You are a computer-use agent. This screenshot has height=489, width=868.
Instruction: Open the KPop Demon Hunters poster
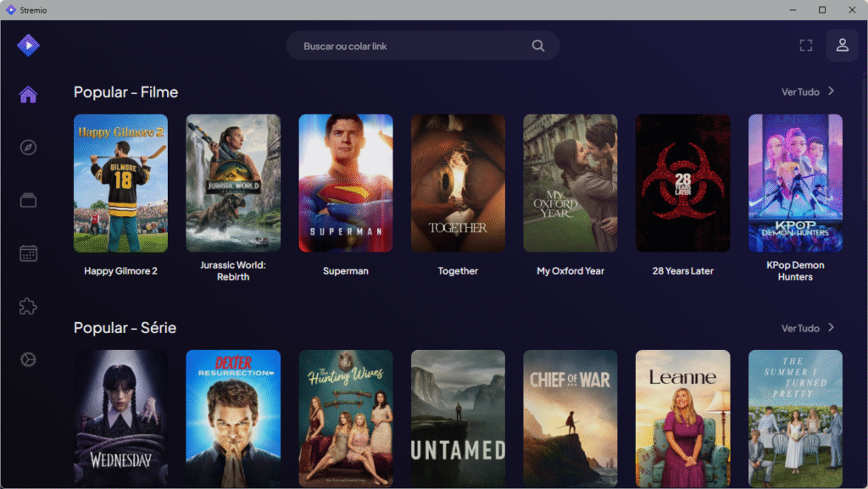tap(795, 183)
